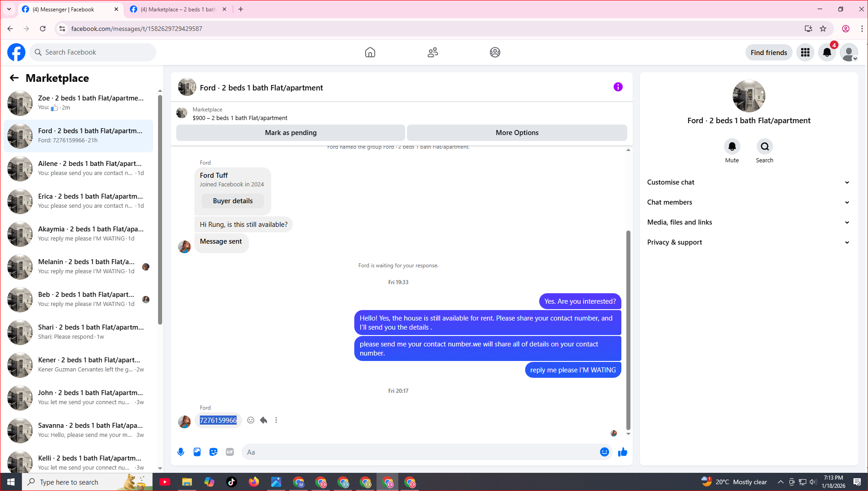Open the Windows notification center
The width and height of the screenshot is (868, 491).
click(x=857, y=482)
